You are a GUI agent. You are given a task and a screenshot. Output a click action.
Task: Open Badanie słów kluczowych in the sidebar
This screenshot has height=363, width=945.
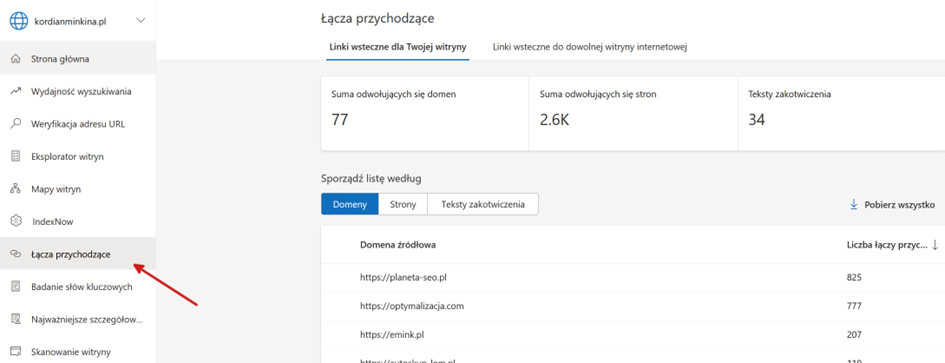coord(78,287)
